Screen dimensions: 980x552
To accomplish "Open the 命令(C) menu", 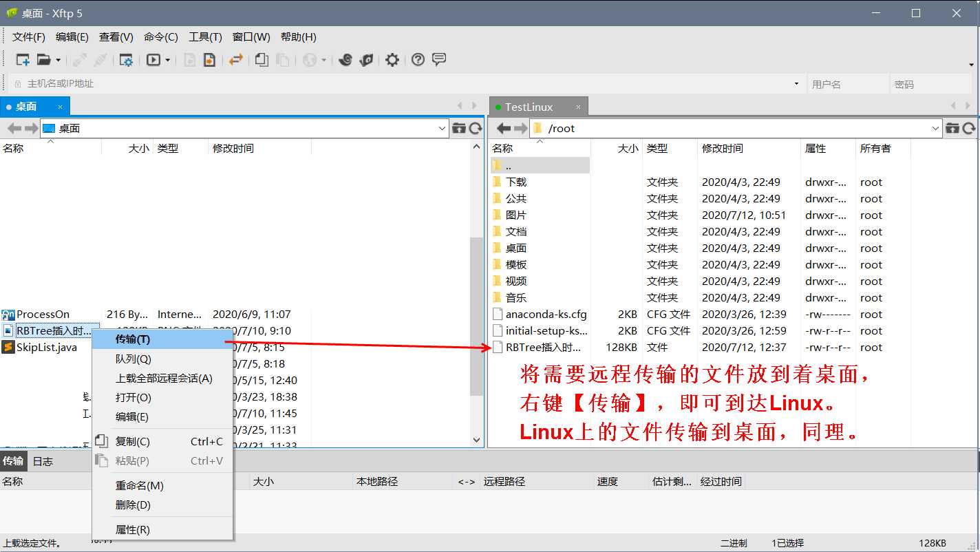I will coord(161,37).
